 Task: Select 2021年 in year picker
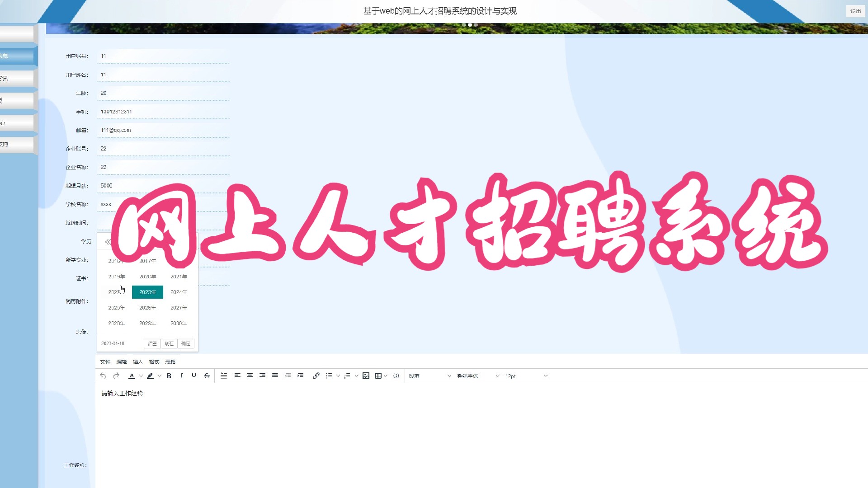click(179, 277)
